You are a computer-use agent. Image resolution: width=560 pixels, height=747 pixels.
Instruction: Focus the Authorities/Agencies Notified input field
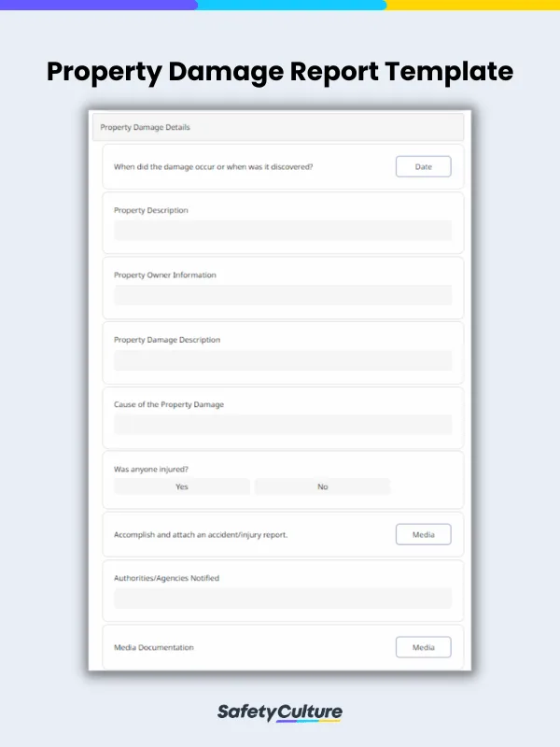[282, 599]
